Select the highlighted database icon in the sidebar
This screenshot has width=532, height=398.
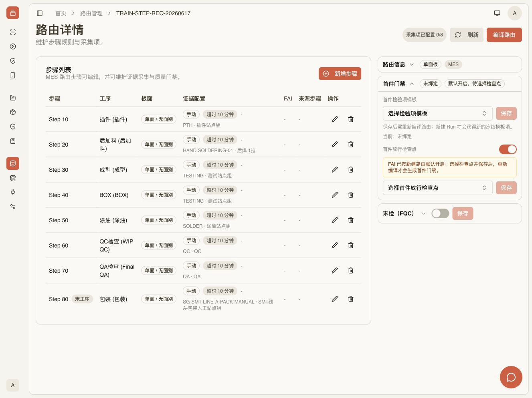(x=13, y=163)
